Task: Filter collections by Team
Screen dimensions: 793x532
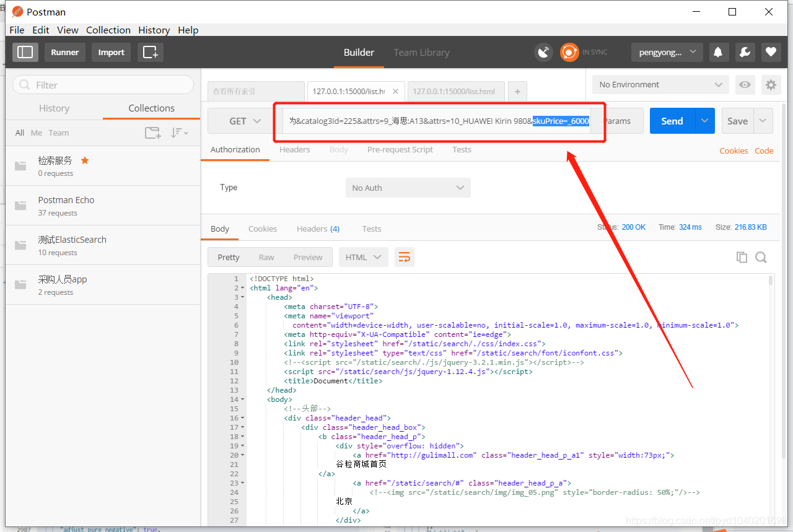Action: tap(59, 133)
